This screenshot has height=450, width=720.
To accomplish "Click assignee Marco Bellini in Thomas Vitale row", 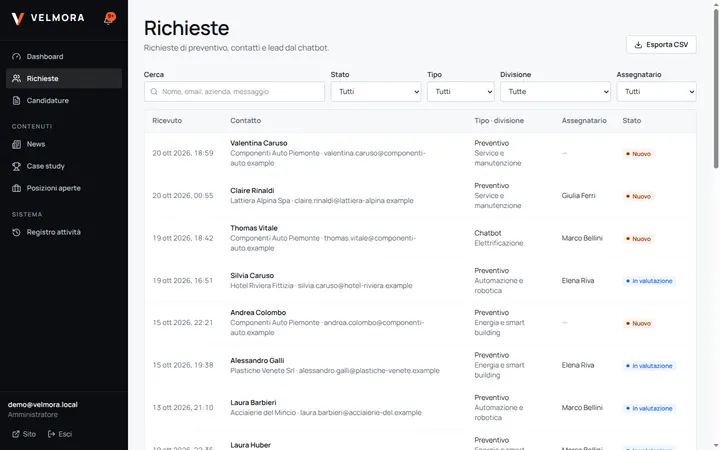I will [x=582, y=238].
